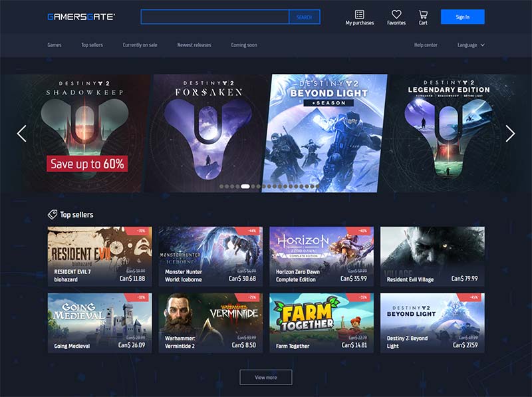The width and height of the screenshot is (532, 397).
Task: Open Destiny 2: Beyond Light top seller card
Action: pos(433,323)
